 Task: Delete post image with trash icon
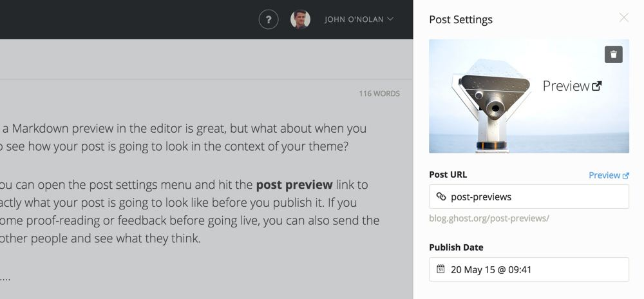point(614,55)
